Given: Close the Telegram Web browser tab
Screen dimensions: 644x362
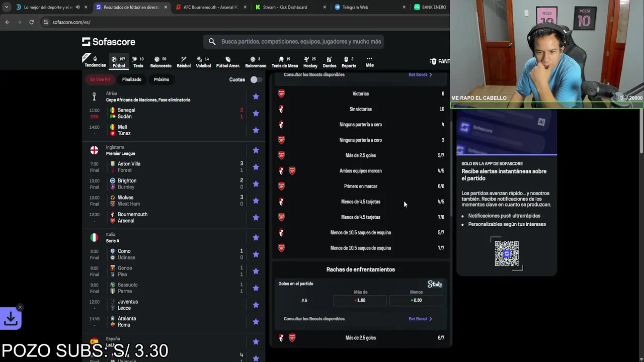Looking at the screenshot, I should [x=405, y=7].
